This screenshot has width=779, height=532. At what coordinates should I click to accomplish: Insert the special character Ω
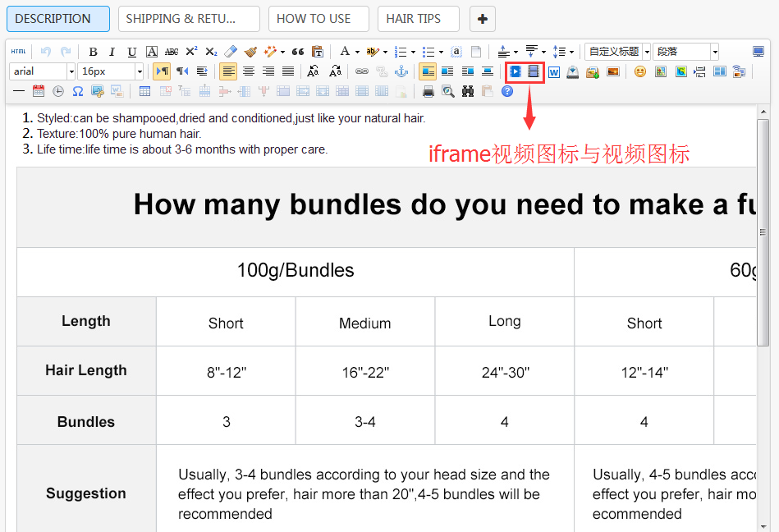pyautogui.click(x=77, y=90)
